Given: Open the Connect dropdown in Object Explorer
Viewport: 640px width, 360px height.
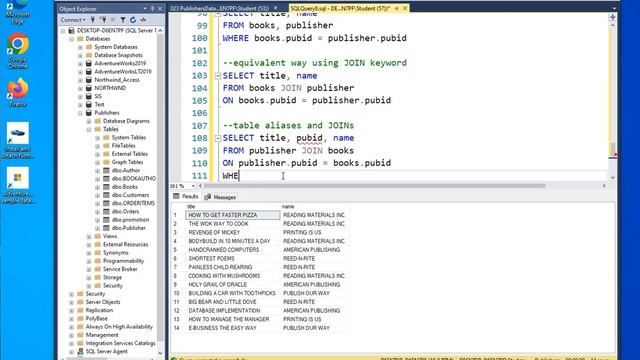Looking at the screenshot, I should click(x=73, y=20).
